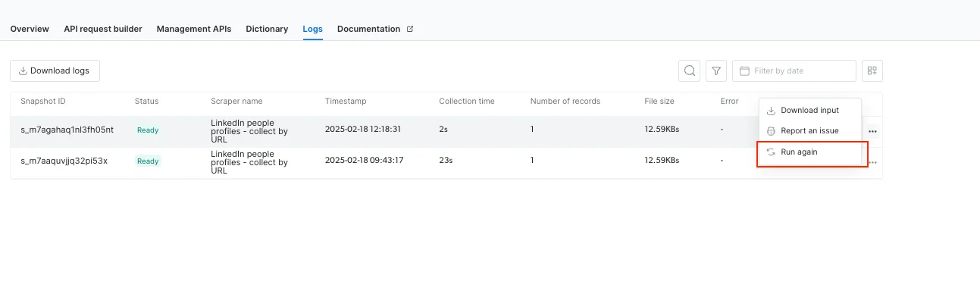Click timestamp 2025-02-18 12:18:31
Screen dimensions: 980x288
coord(363,130)
